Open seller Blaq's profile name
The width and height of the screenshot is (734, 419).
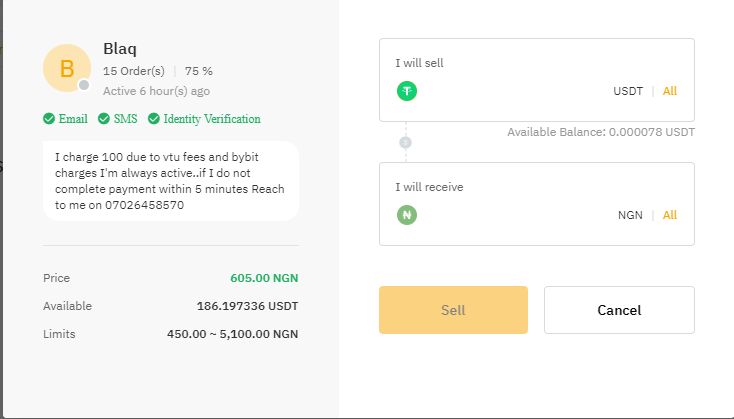tap(119, 49)
